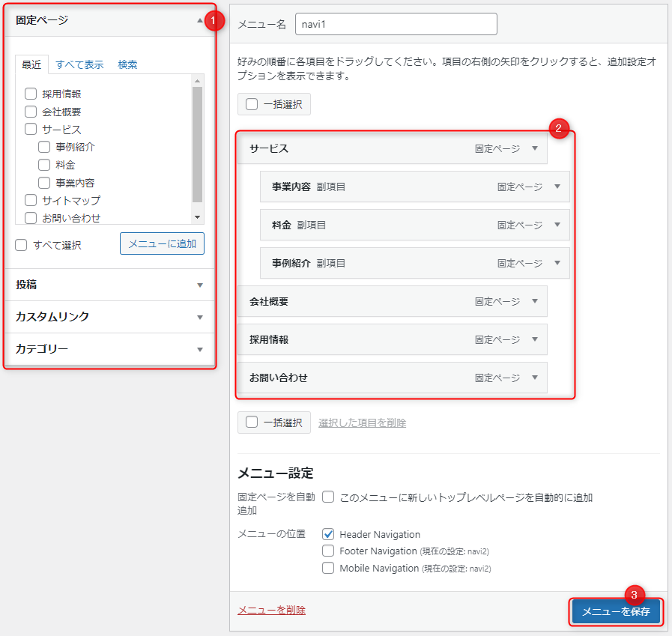Screen dimensions: 672x636
Task: Collapse the 固定ページ panel arrow
Action: pyautogui.click(x=199, y=21)
